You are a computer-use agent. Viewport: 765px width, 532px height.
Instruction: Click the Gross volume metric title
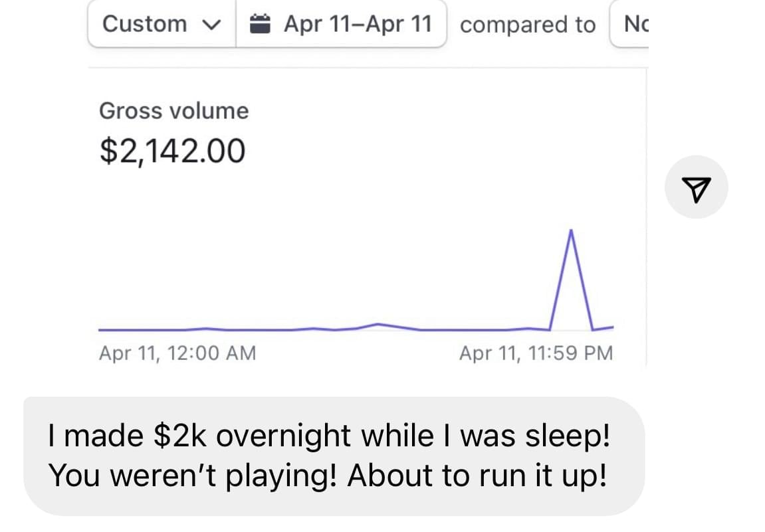pos(173,111)
